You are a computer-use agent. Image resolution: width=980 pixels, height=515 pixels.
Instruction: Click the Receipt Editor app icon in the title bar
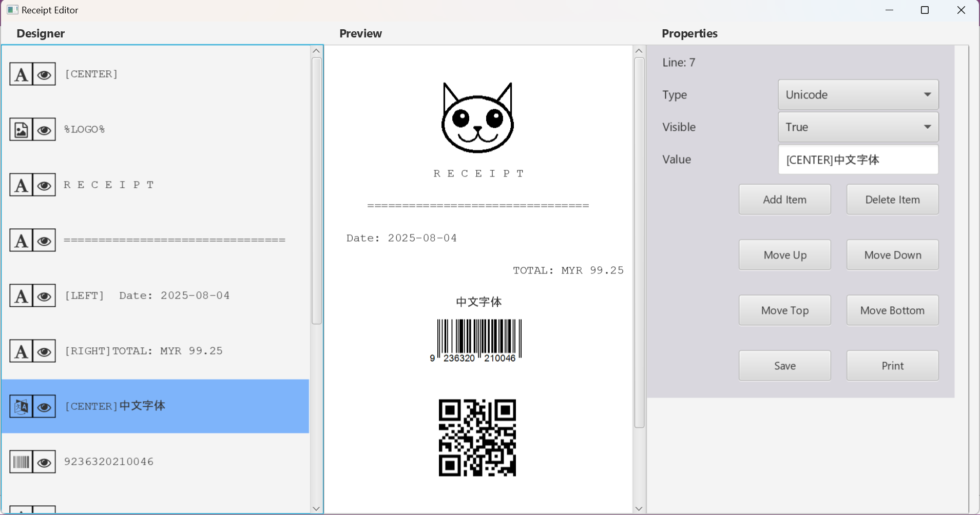point(12,9)
